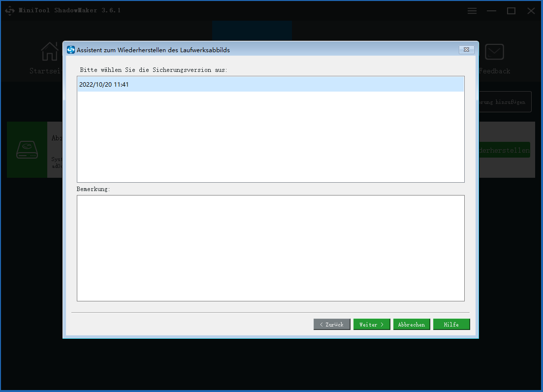Open the hamburger menu in title bar
The height and width of the screenshot is (392, 543).
[x=472, y=11]
